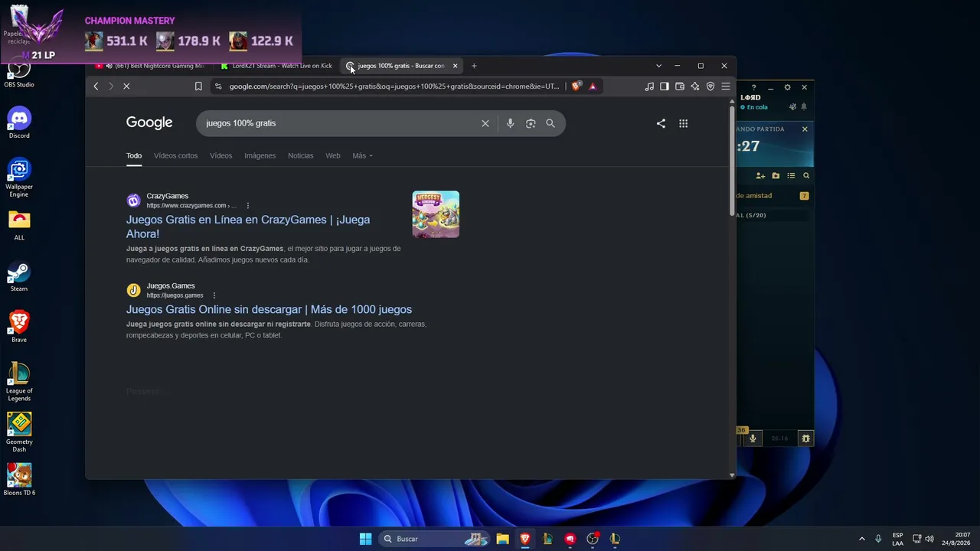Bookmark this page with the bookmark icon

(198, 86)
